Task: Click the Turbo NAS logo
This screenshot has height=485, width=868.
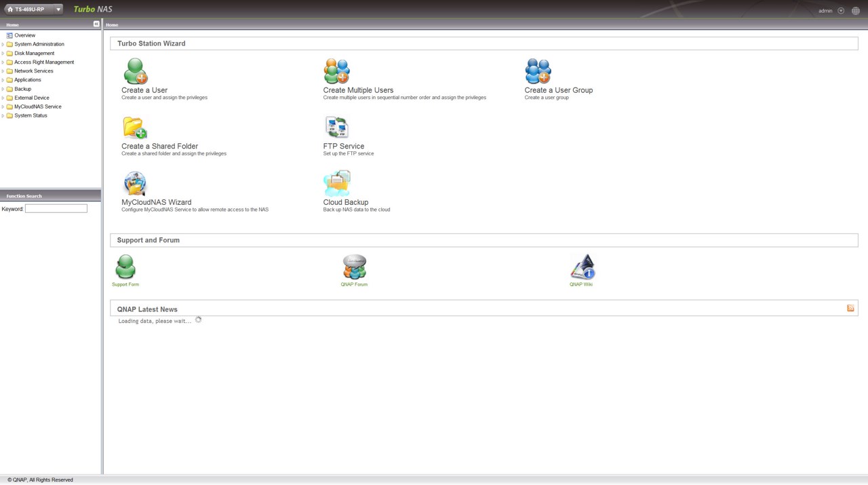Action: pyautogui.click(x=93, y=9)
